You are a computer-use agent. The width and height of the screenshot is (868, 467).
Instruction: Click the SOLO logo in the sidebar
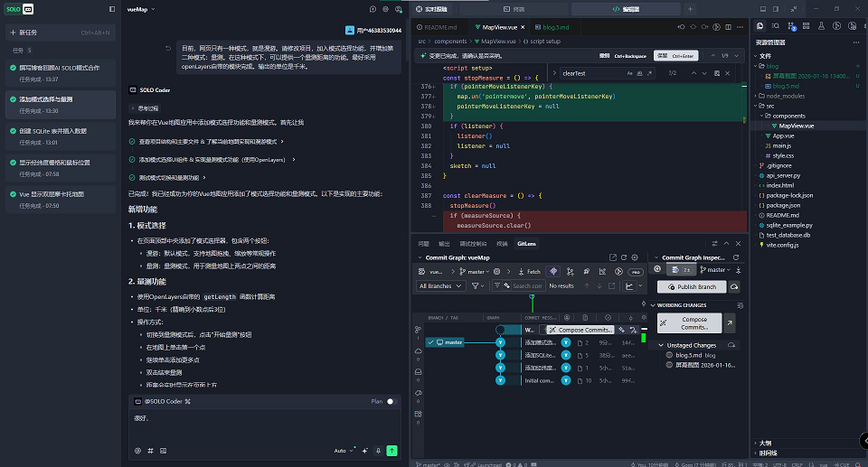click(20, 9)
